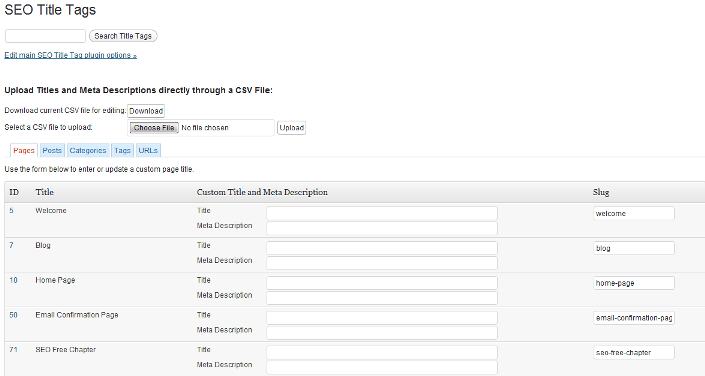Select the Pages tab
Viewport: 705px width, 376px height.
(24, 150)
